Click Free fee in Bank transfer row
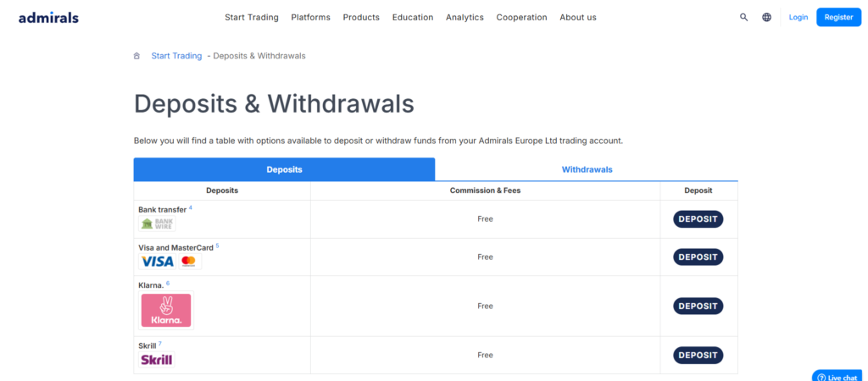The image size is (868, 381). [x=485, y=219]
